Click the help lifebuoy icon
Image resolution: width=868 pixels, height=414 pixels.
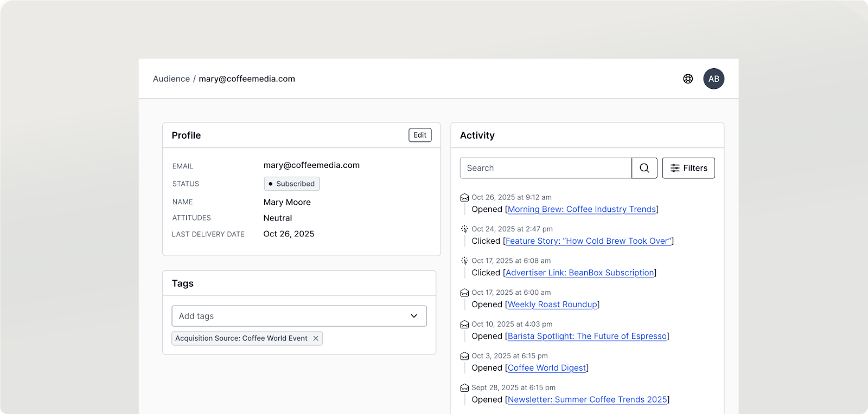pyautogui.click(x=688, y=79)
